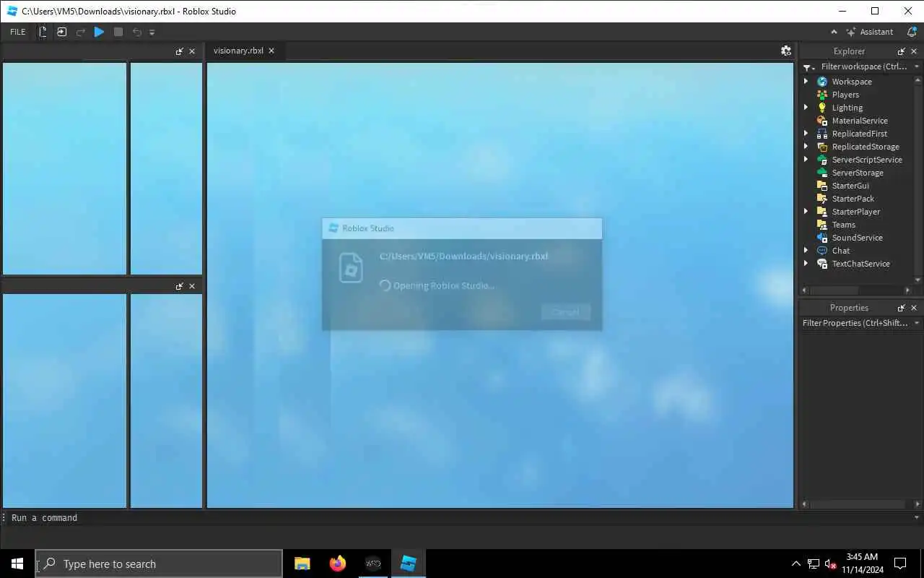Click the new file icon in quick access toolbar
Screen dimensions: 924x578
[43, 32]
